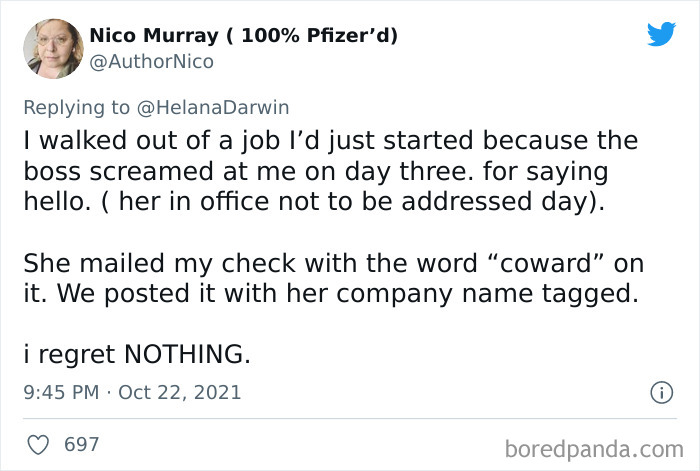Click the 9:45 PM timestamp
The height and width of the screenshot is (471, 700).
(x=60, y=392)
